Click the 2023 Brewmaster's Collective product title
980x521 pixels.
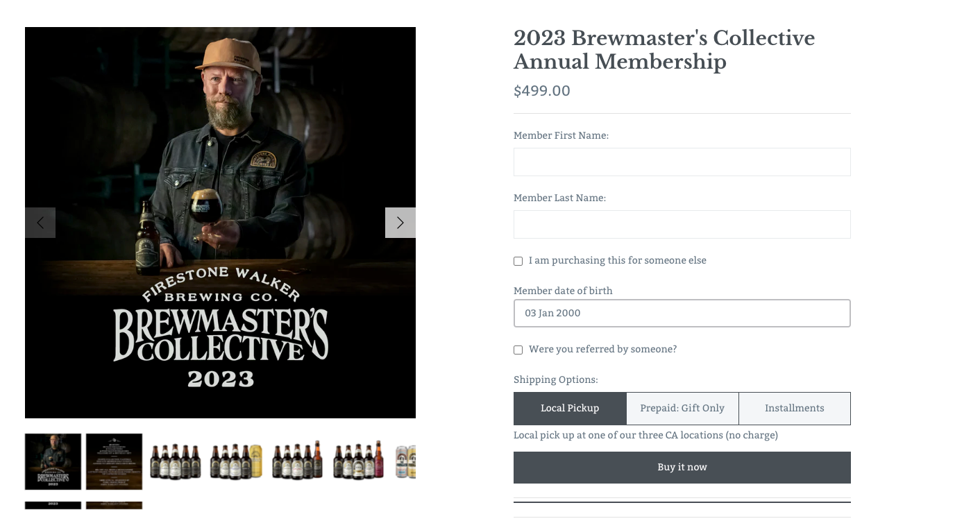[x=664, y=50]
